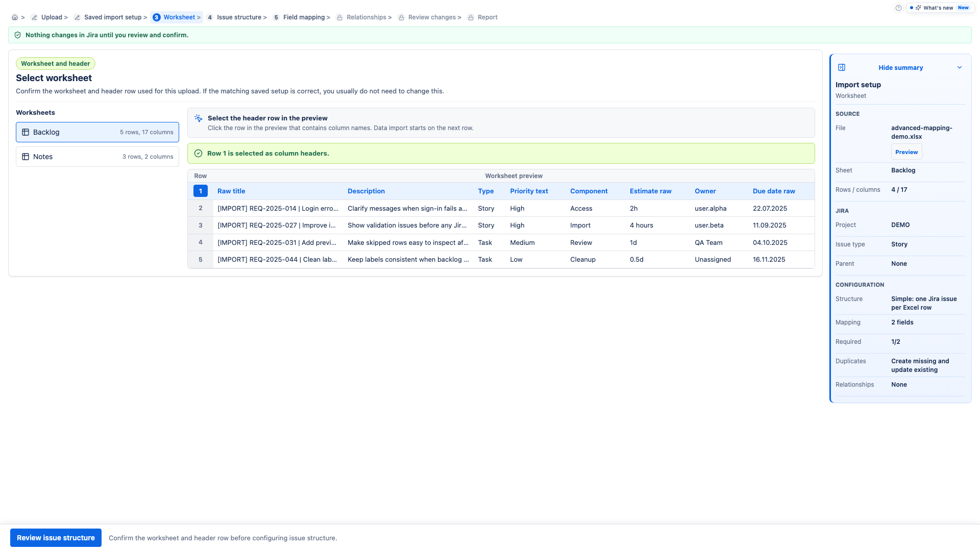This screenshot has height=551, width=980.
Task: Click the Medium priority cell
Action: [x=522, y=242]
